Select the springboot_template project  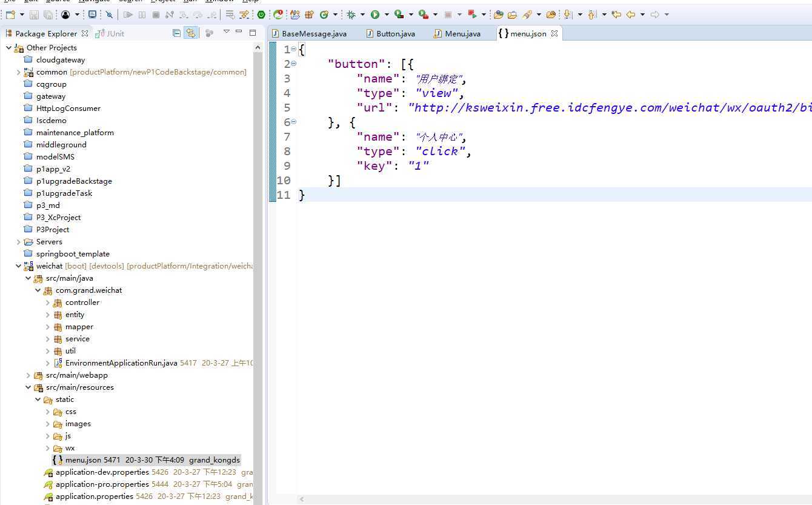[73, 254]
